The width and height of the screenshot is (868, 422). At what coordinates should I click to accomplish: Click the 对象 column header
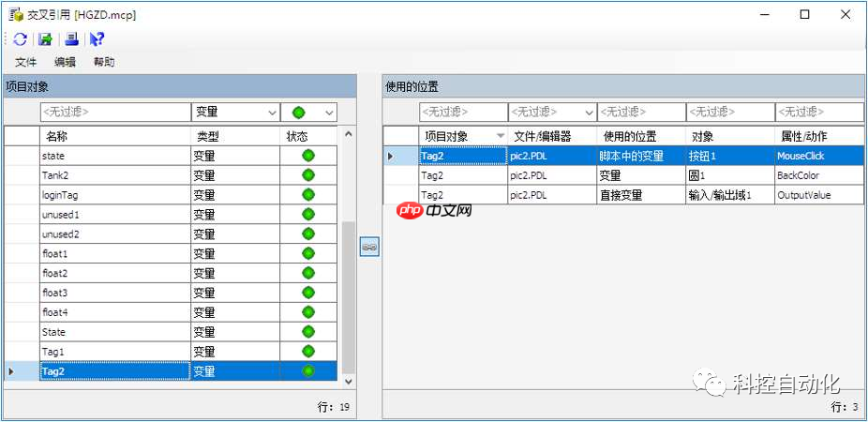(730, 136)
